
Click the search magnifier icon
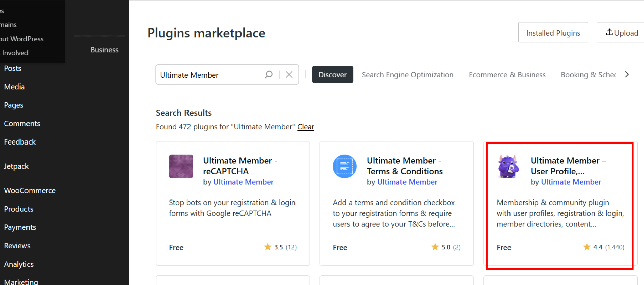(269, 75)
